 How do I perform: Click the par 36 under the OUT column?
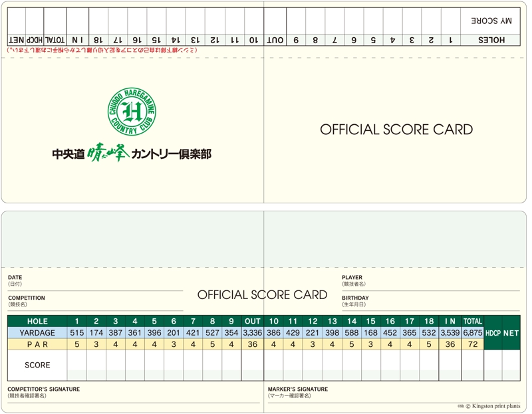pyautogui.click(x=253, y=344)
